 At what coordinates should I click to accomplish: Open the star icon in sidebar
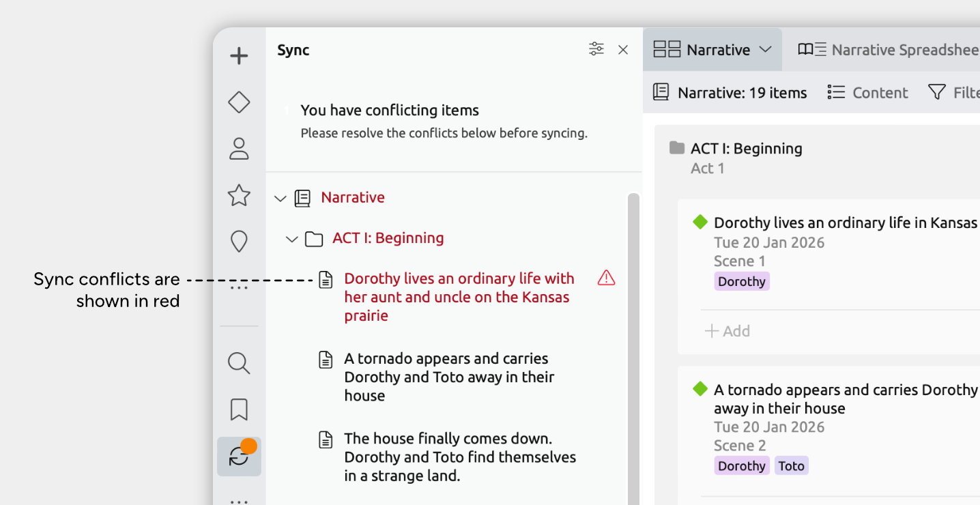click(x=239, y=195)
